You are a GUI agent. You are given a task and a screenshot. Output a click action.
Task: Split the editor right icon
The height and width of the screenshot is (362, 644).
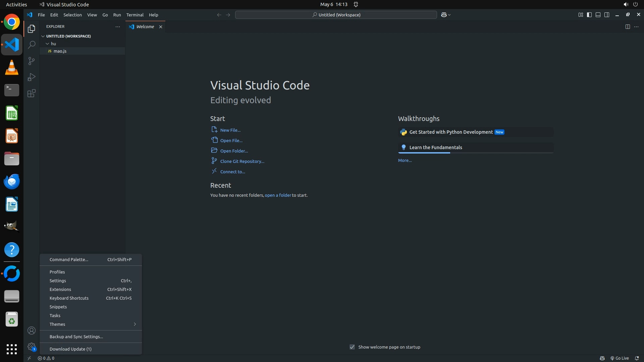click(x=628, y=27)
